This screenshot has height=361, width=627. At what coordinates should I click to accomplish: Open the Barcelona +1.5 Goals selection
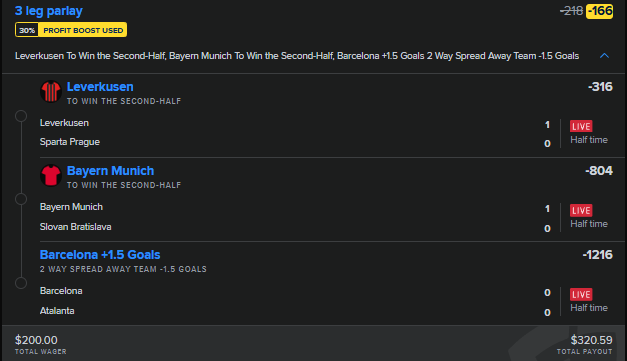[x=100, y=255]
